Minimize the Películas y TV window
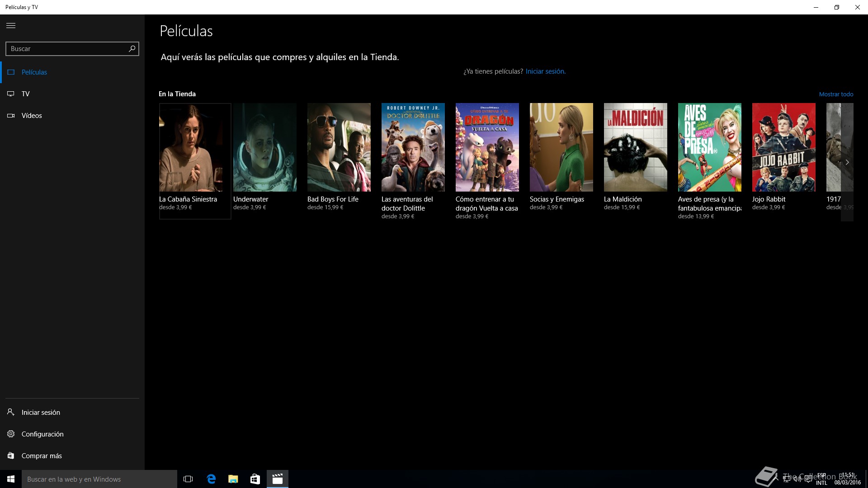 coord(816,7)
